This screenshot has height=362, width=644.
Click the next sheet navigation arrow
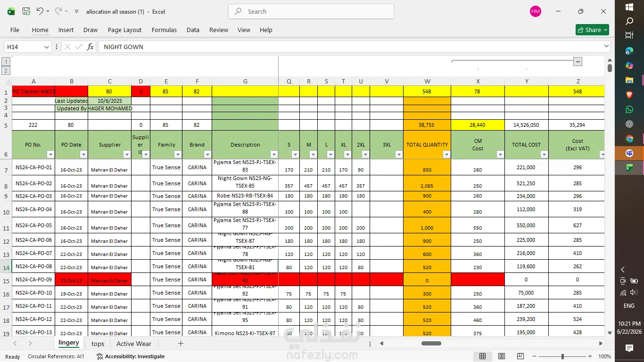(x=30, y=344)
